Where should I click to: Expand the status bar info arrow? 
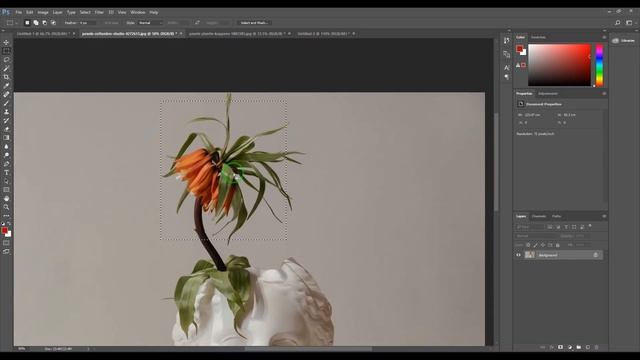pyautogui.click(x=89, y=349)
